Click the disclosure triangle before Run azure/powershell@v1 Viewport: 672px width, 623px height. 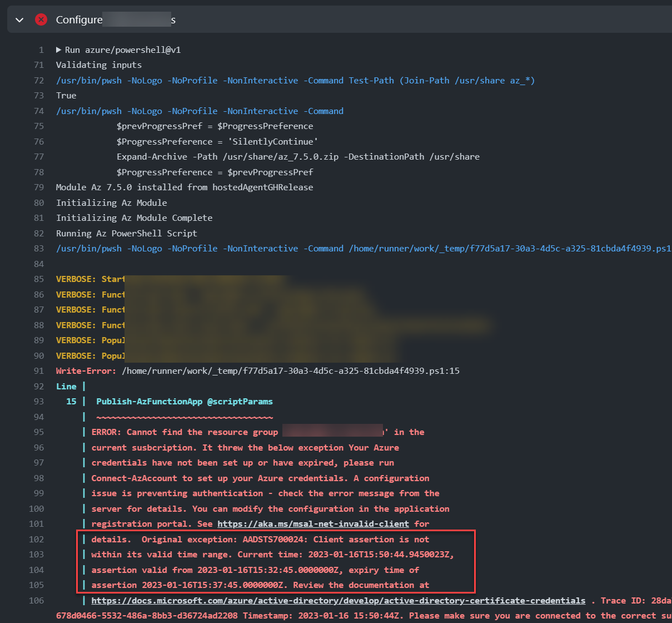(x=58, y=50)
